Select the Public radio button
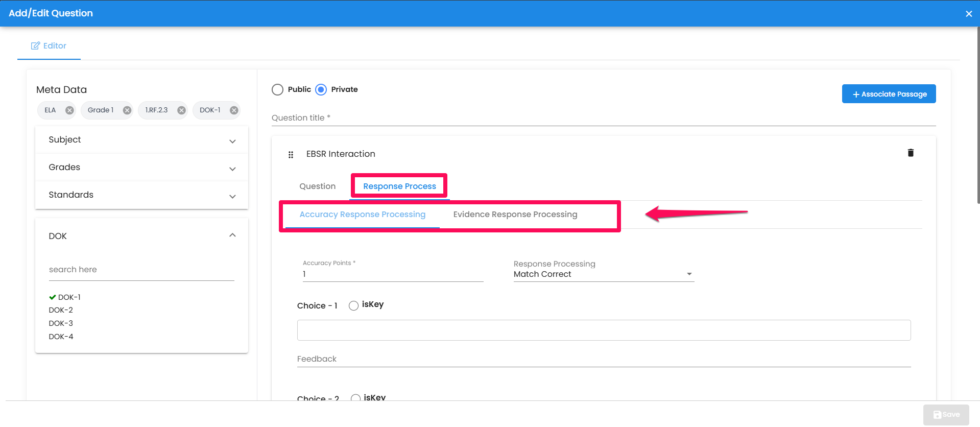980x427 pixels. click(277, 90)
